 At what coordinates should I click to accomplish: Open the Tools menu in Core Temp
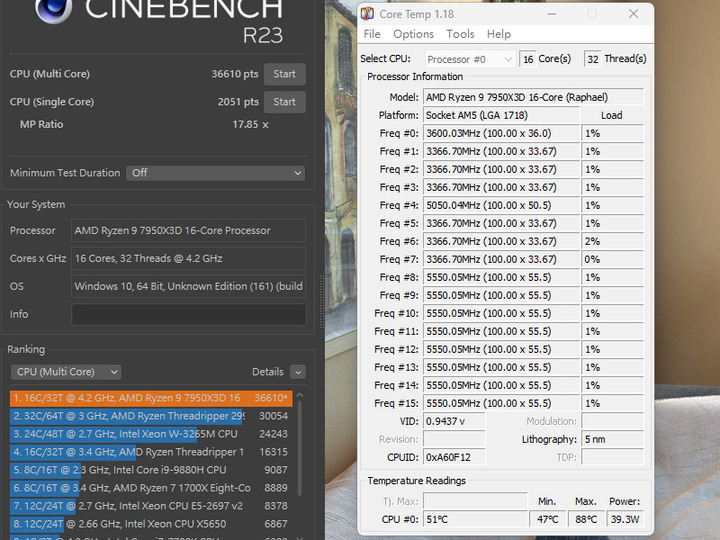[x=460, y=34]
